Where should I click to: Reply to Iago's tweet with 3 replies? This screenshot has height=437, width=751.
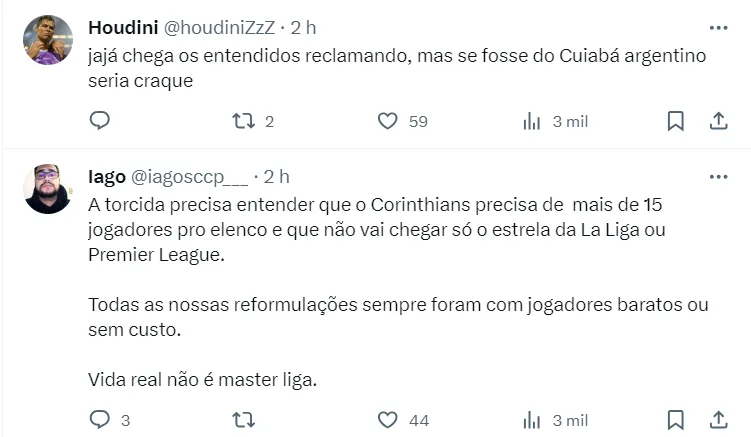tap(100, 420)
